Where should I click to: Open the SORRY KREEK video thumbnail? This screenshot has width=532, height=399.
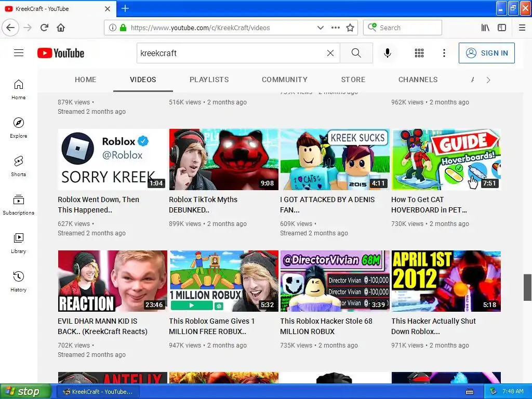pos(112,159)
